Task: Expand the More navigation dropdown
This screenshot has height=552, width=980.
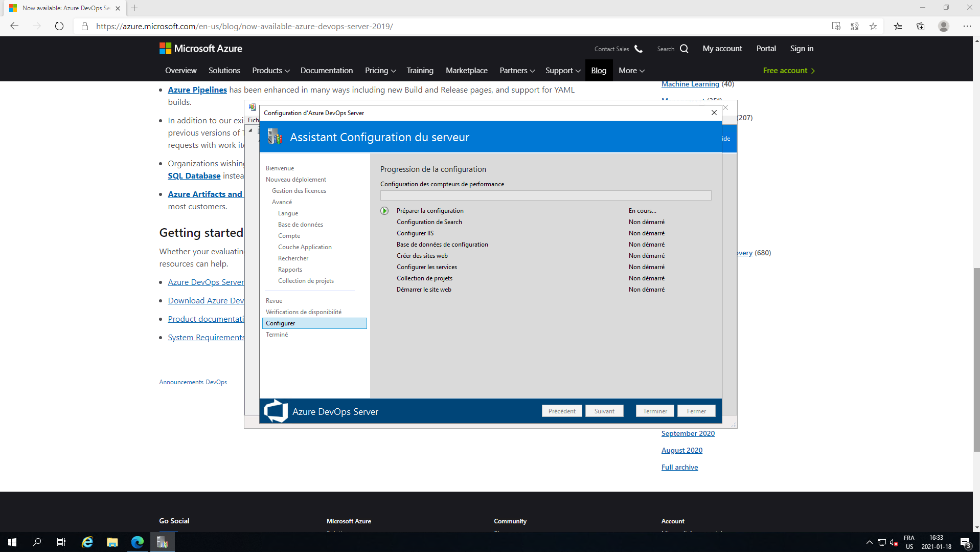Action: click(x=631, y=71)
